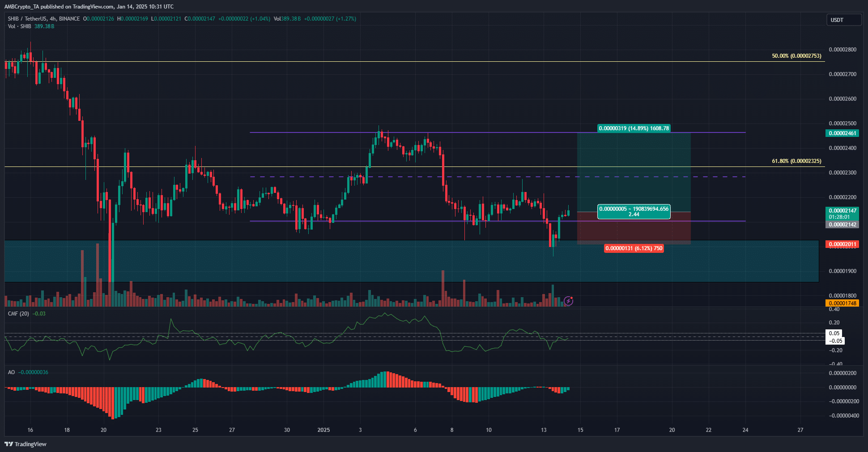868x452 pixels.
Task: Click the long position entry label showing 2.44
Action: coord(634,212)
